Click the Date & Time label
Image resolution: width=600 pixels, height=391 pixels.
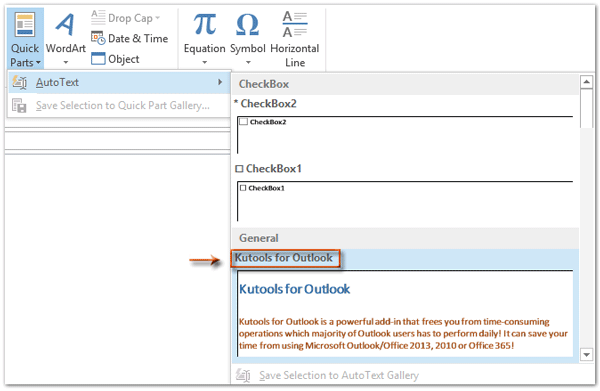point(138,38)
